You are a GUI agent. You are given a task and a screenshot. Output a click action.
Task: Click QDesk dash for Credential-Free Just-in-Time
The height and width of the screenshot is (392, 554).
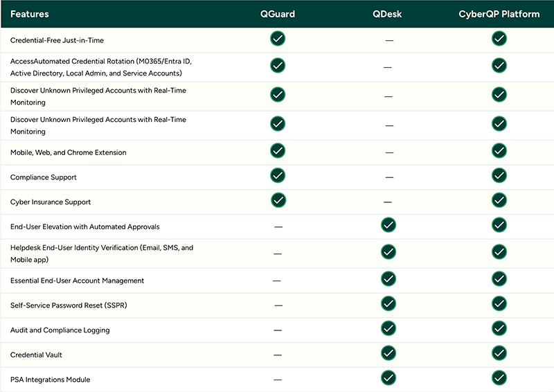(389, 40)
